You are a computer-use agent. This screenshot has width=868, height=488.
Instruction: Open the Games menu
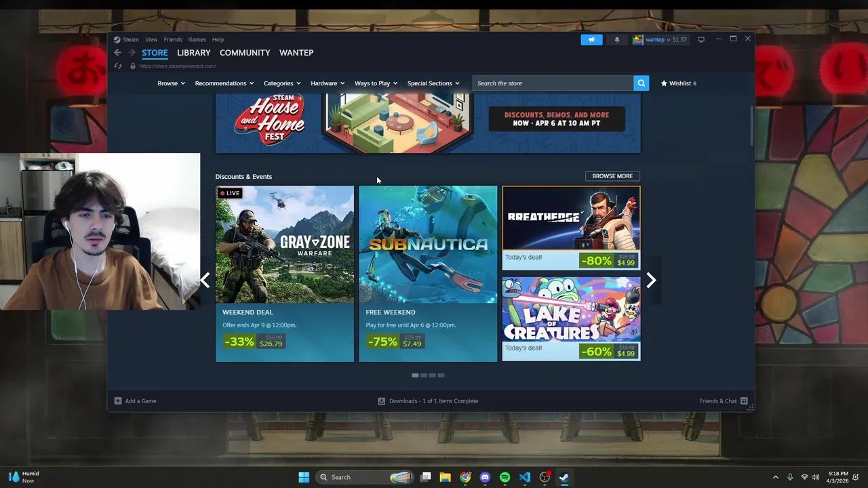tap(197, 39)
